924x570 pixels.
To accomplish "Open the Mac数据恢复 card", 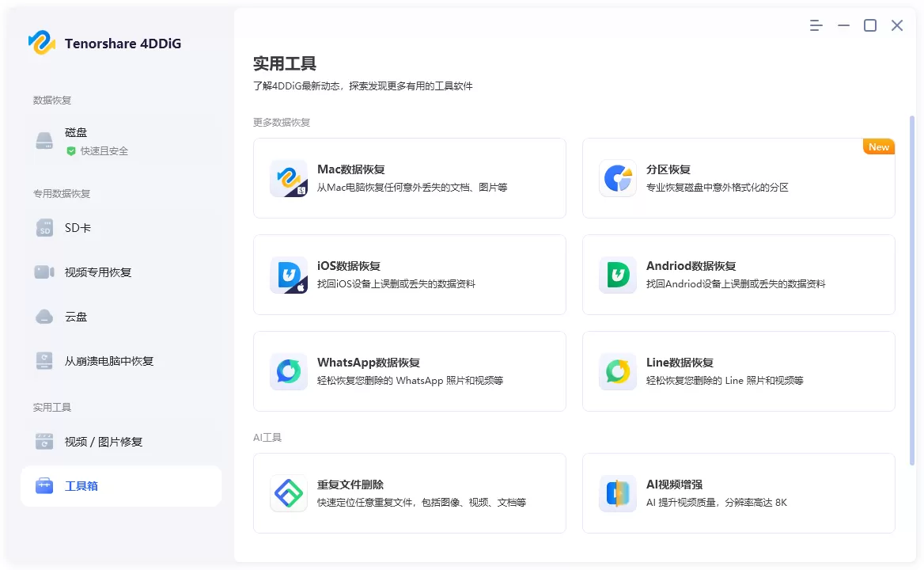I will (409, 177).
